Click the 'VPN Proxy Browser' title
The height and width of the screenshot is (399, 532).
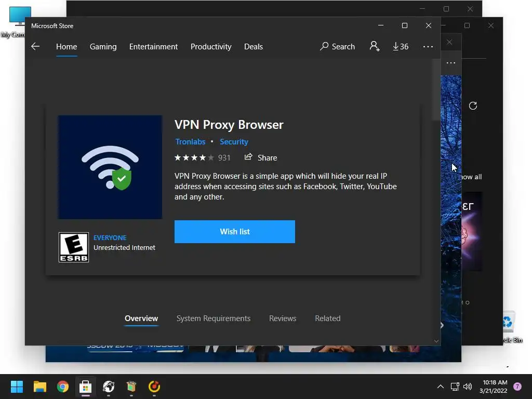click(229, 125)
